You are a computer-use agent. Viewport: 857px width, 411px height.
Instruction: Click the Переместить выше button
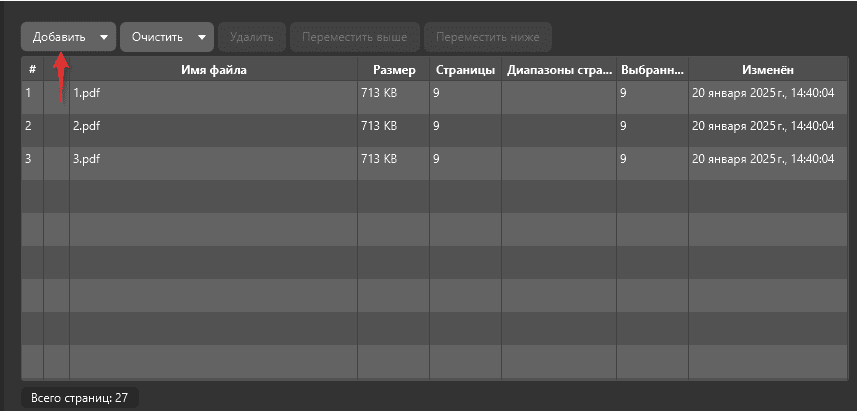coord(354,38)
